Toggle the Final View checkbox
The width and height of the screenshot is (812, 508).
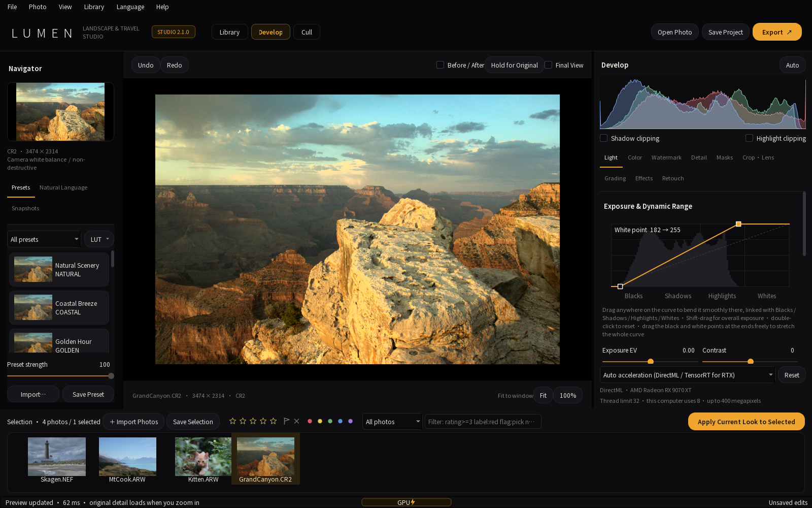click(x=549, y=65)
